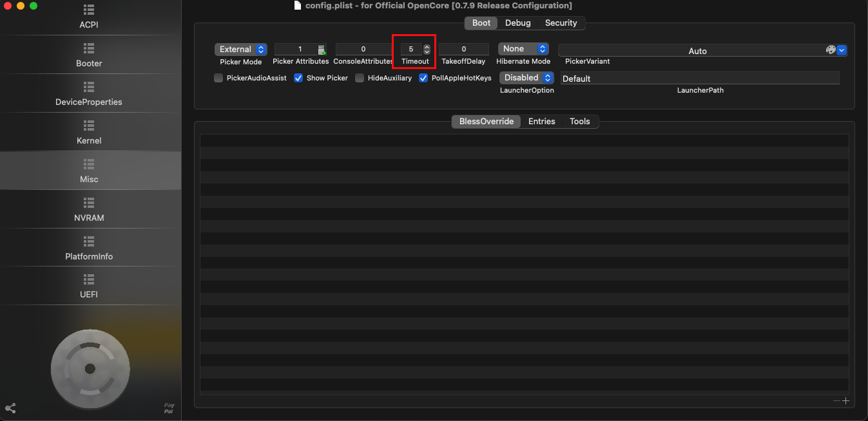Open the Picker Attributes calculator icon
The image size is (868, 421).
tap(322, 50)
